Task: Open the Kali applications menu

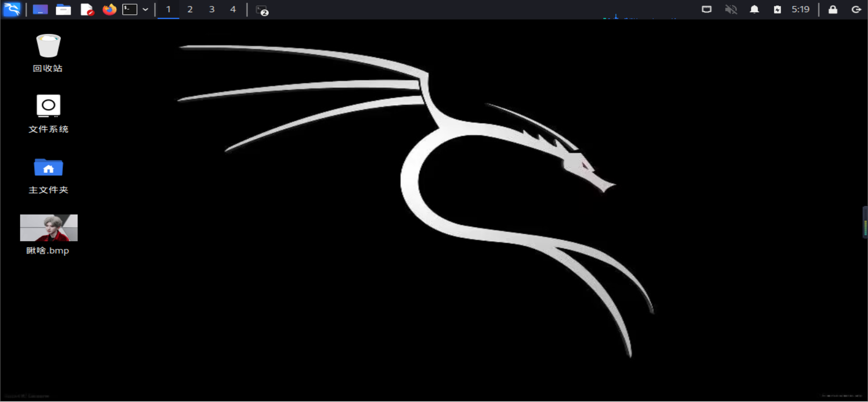Action: 12,9
